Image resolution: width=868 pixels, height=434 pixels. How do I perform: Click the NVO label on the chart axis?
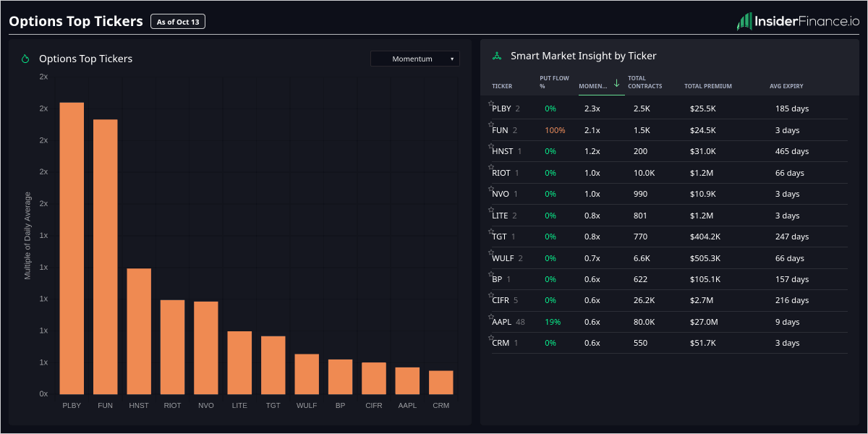click(x=206, y=406)
